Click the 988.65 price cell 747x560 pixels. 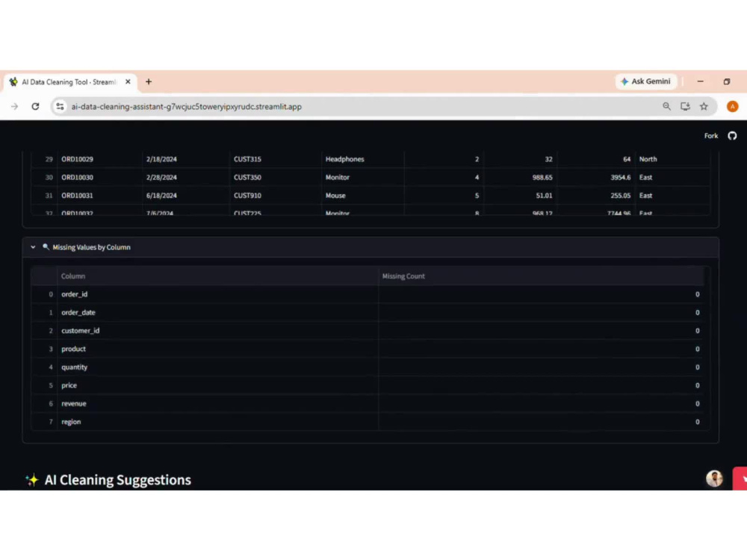click(x=520, y=177)
